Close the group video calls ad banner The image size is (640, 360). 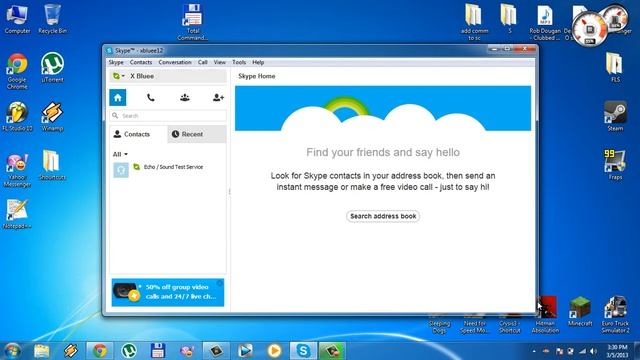220,283
